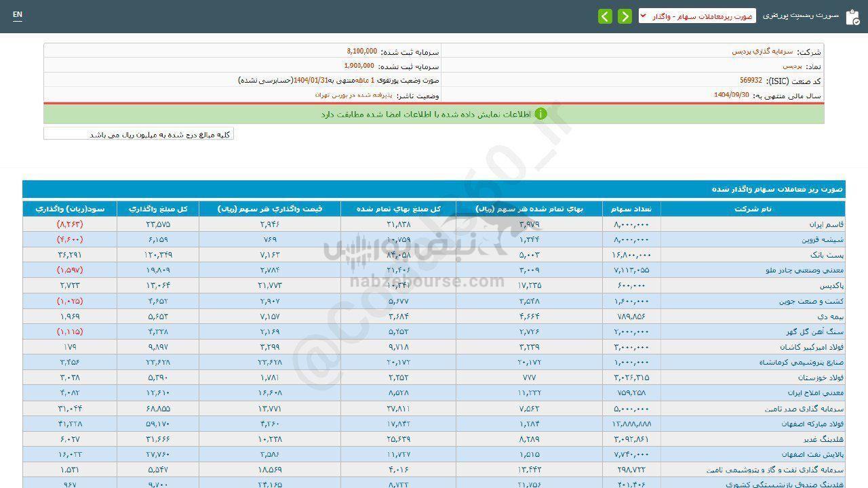868x488 pixels.
Task: Click the registered capital value 8,100,000
Action: [x=361, y=52]
